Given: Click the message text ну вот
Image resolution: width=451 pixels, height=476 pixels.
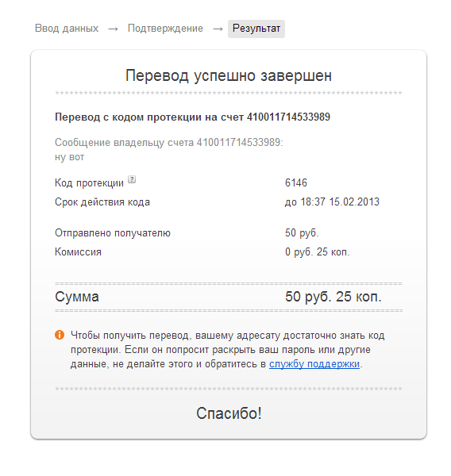Looking at the screenshot, I should [x=69, y=157].
